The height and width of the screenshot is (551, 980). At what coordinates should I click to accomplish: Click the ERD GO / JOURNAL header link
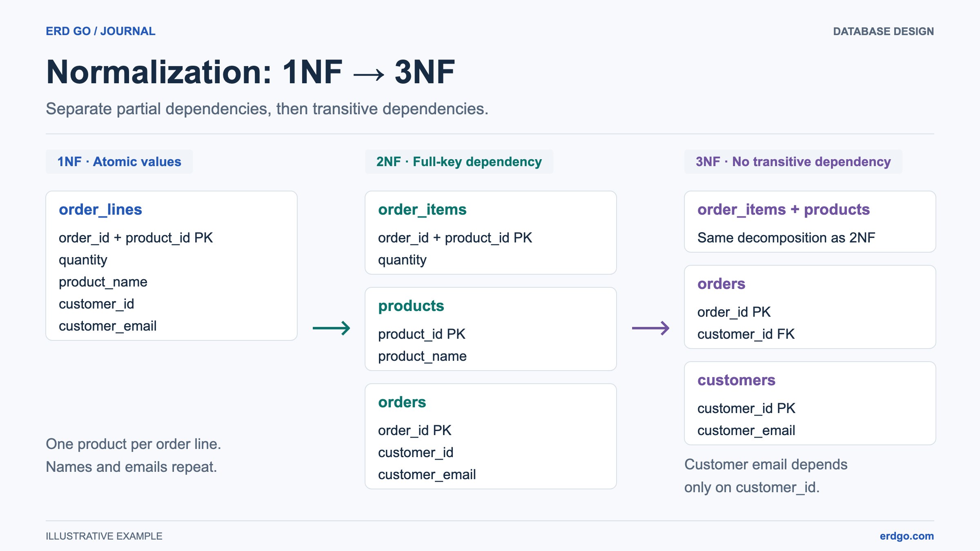[100, 31]
